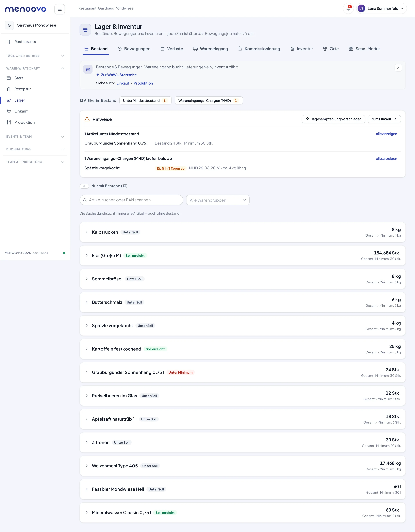Open the notifications bell

pos(348,9)
